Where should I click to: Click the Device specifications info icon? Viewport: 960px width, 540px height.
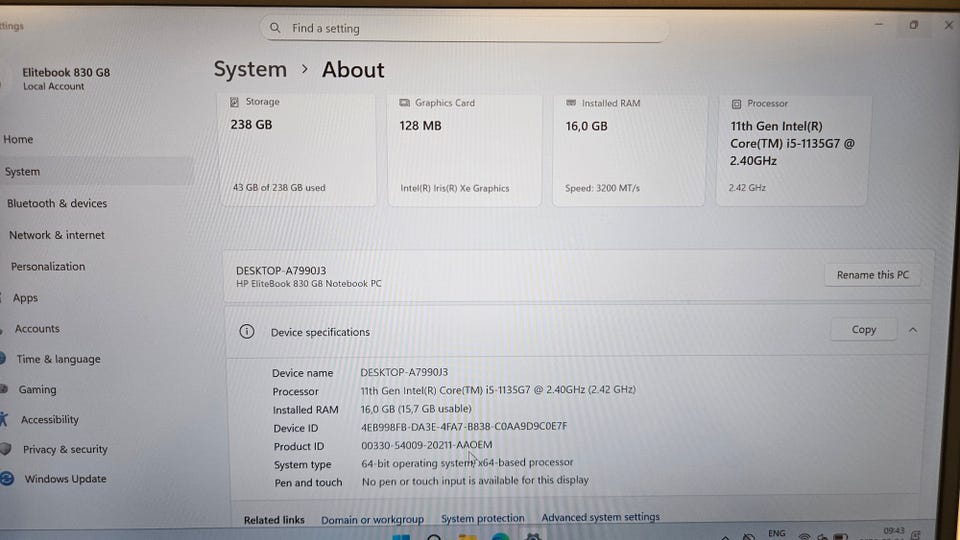[x=247, y=331]
